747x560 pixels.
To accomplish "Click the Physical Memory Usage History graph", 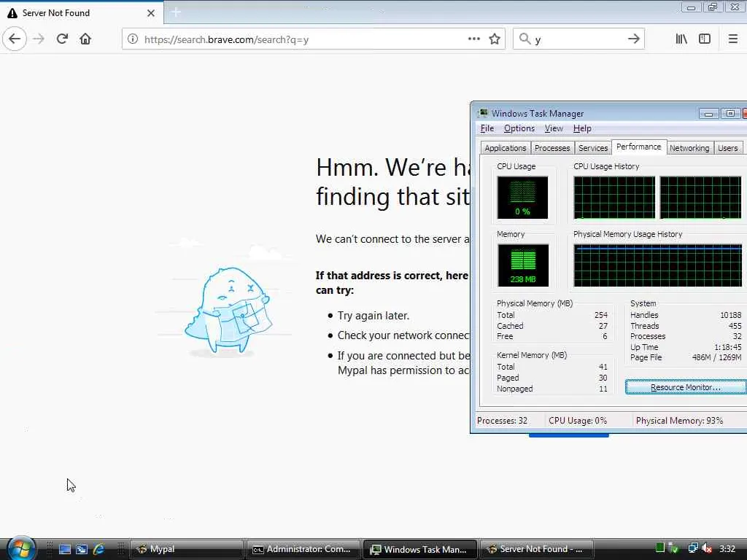I will click(657, 265).
